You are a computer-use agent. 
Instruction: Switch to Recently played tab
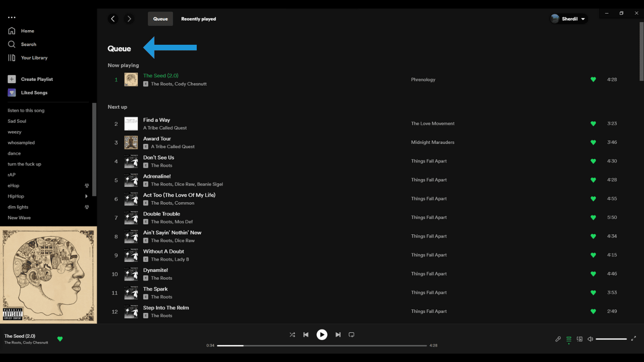199,19
